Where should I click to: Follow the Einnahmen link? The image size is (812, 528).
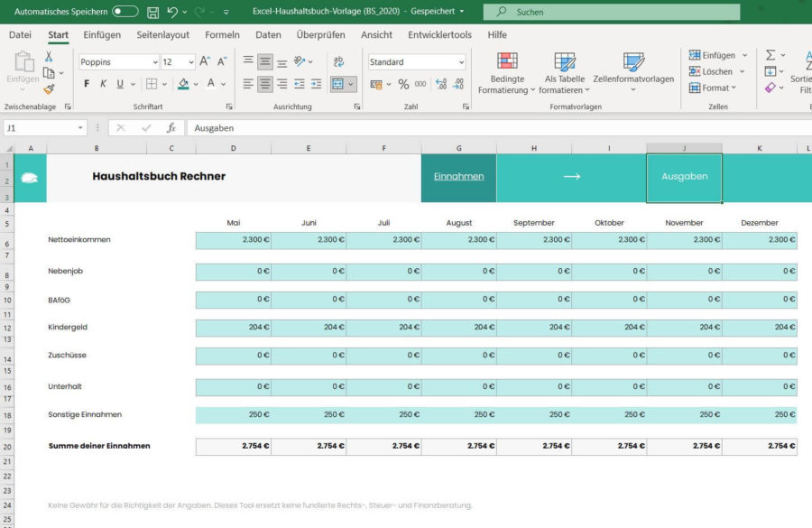(x=459, y=177)
